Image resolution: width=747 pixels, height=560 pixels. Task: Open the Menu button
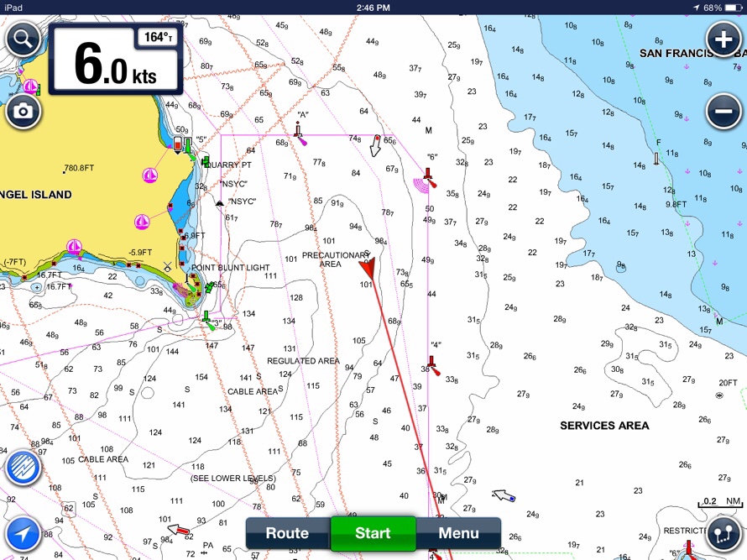click(x=458, y=533)
